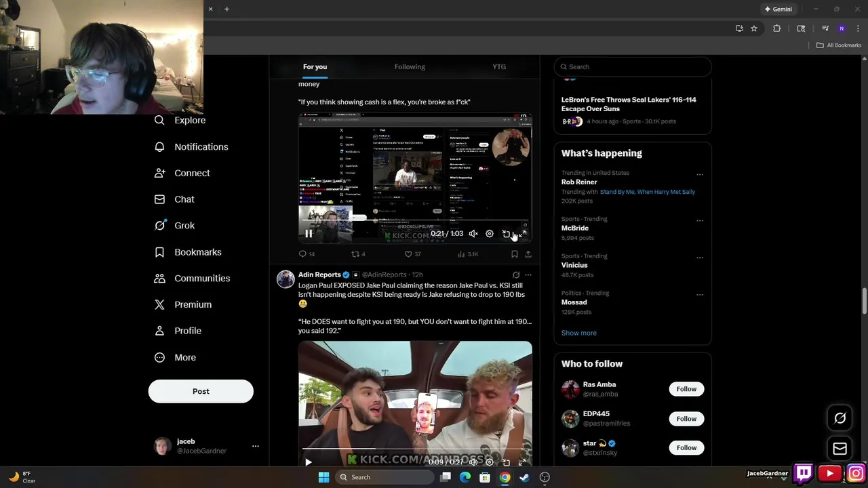Bookmark this page with the star icon

tap(753, 28)
